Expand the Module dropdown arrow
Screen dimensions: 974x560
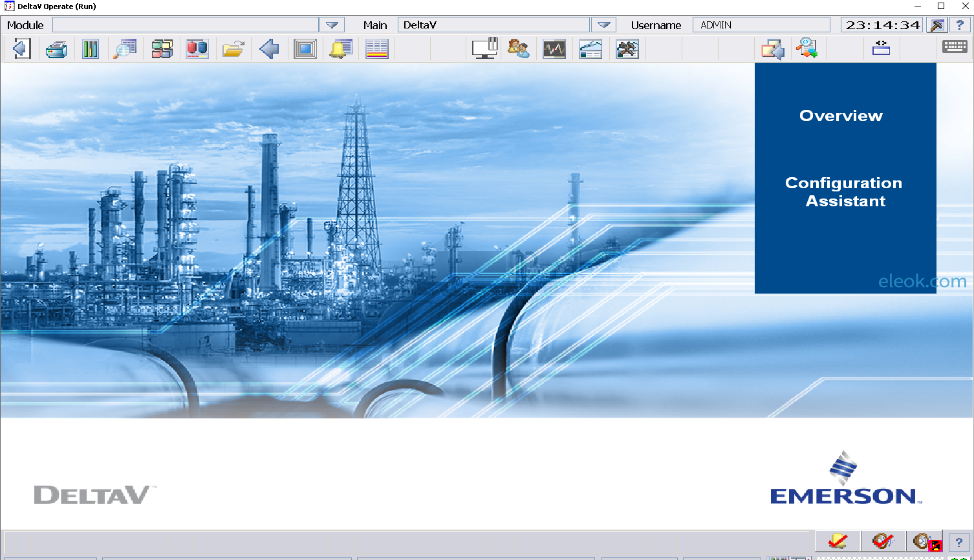coord(332,25)
